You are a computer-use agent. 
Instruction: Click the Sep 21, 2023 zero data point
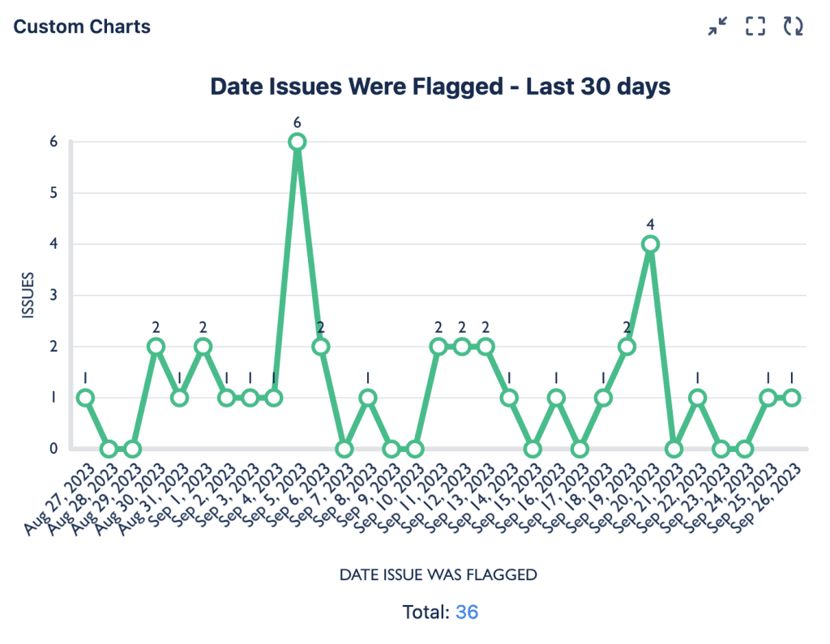pos(674,449)
